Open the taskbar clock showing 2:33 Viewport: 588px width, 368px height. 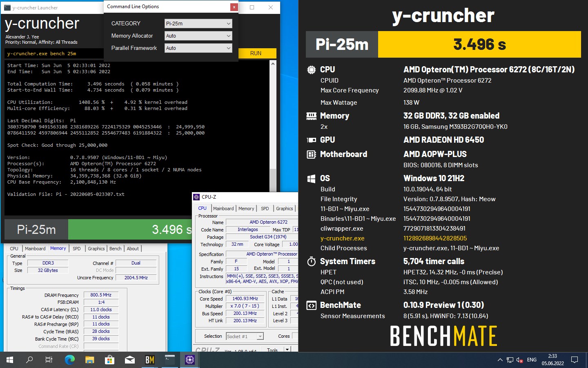(552, 360)
